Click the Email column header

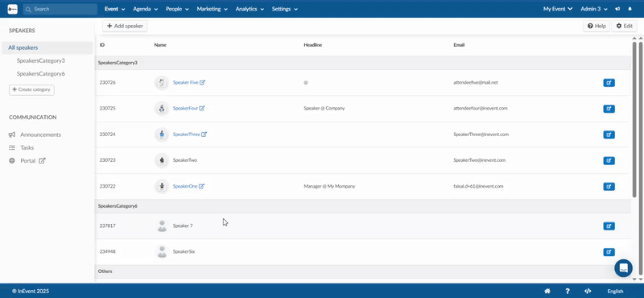459,45
